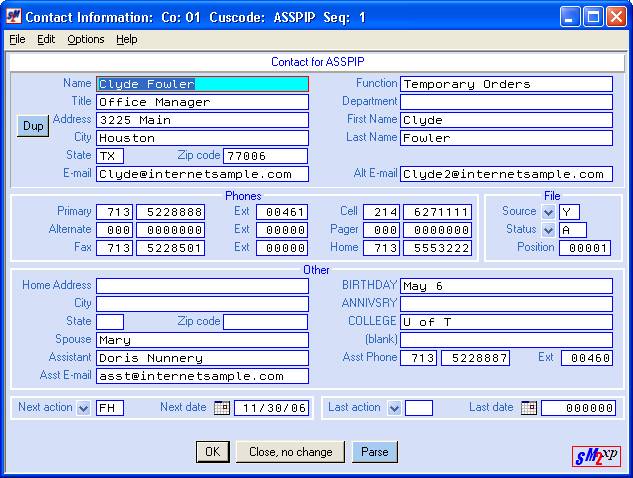Expand the Source dropdown
633x478 pixels.
pyautogui.click(x=548, y=212)
